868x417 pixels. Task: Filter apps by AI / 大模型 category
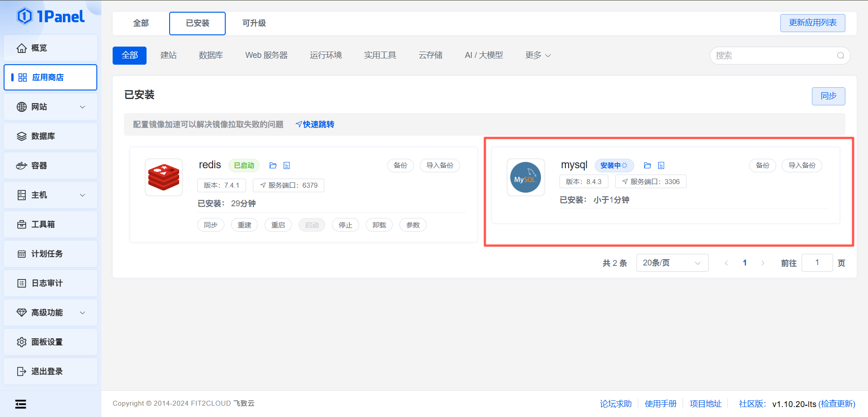(484, 55)
